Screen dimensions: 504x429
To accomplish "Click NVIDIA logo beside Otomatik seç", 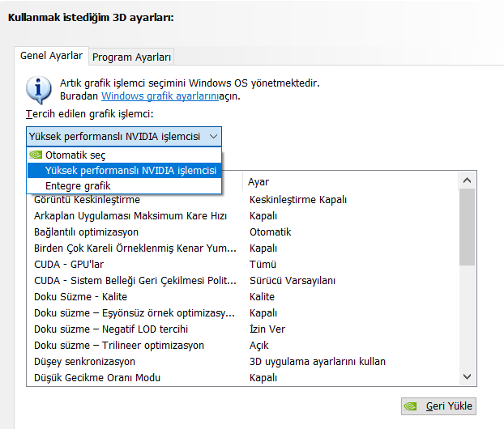I will click(36, 155).
